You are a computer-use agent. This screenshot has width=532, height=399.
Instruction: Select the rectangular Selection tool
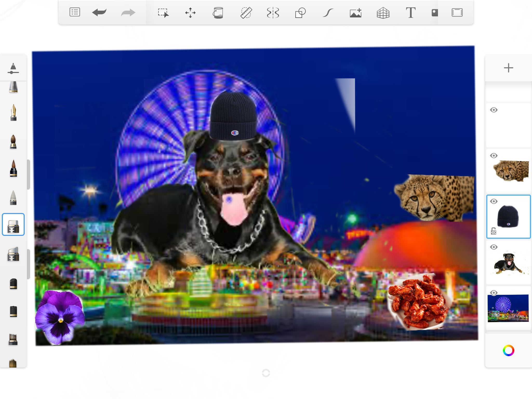[x=163, y=12]
